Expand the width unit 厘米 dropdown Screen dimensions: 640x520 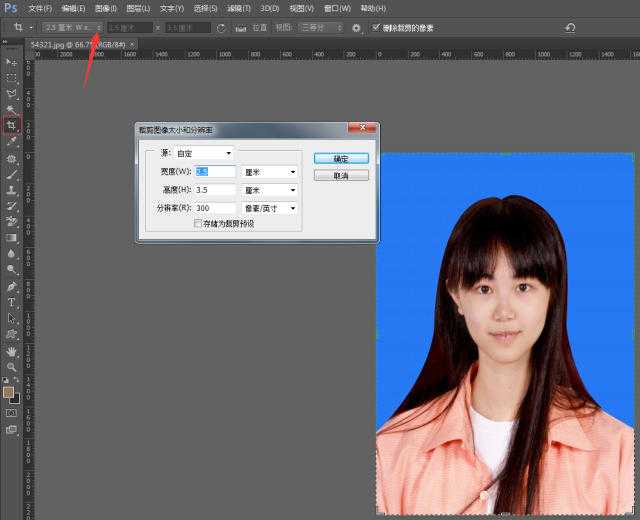[x=270, y=172]
